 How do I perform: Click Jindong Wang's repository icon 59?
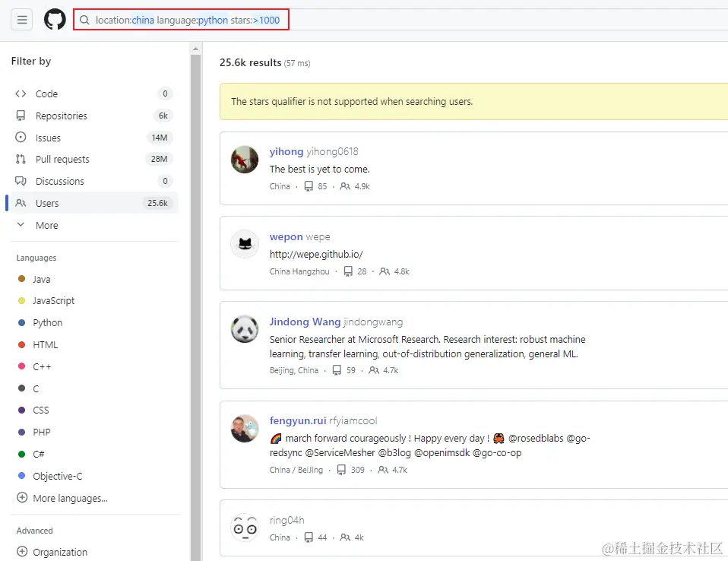click(x=337, y=370)
